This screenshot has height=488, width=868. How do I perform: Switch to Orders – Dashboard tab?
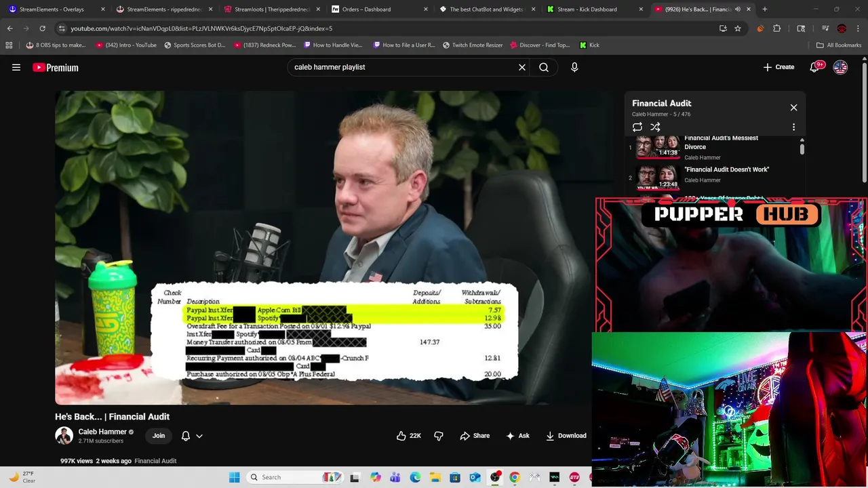click(x=380, y=9)
